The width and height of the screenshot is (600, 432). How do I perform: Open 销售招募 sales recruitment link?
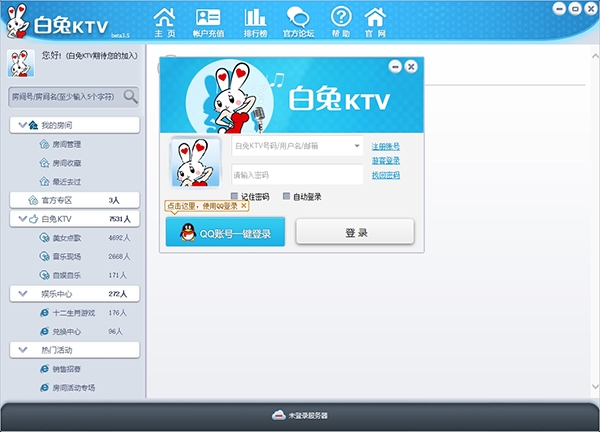pos(67,369)
